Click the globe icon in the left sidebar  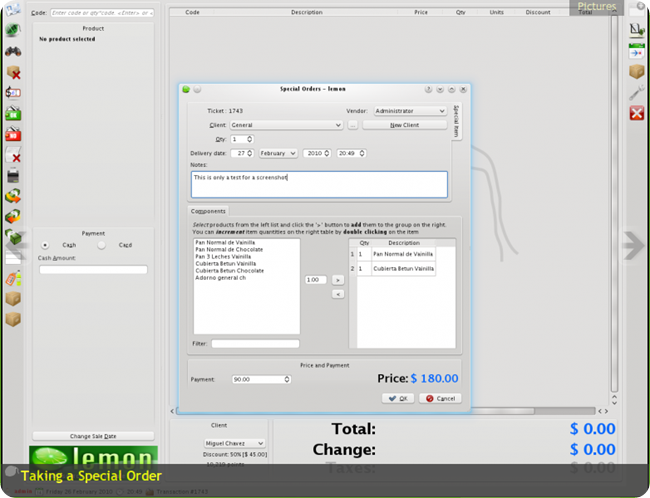pos(13,30)
